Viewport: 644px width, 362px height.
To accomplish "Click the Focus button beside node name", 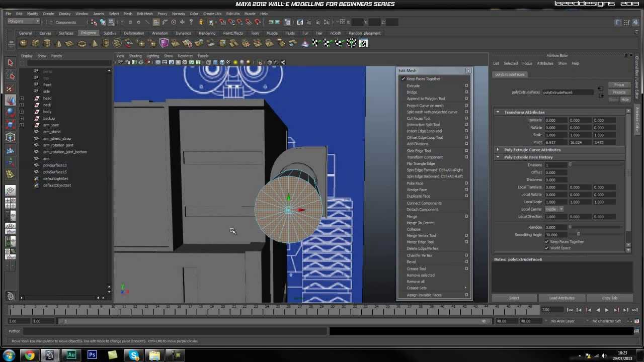I will (619, 85).
